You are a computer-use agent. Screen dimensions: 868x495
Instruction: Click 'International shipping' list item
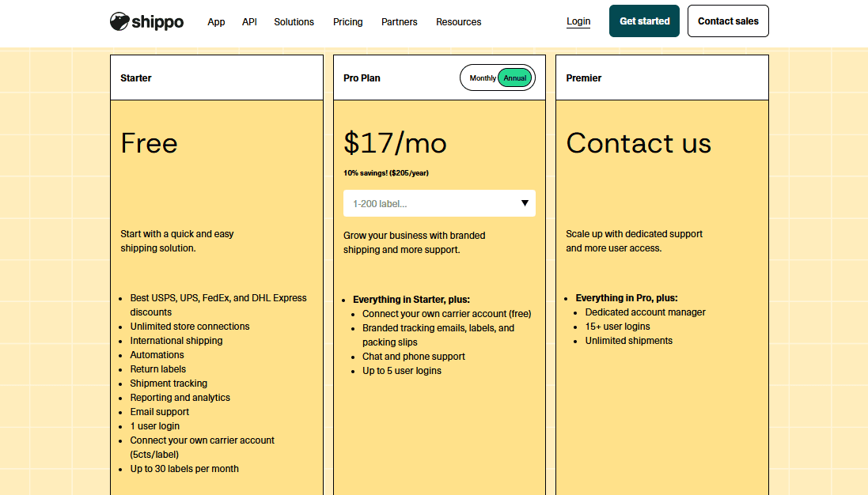coord(176,341)
